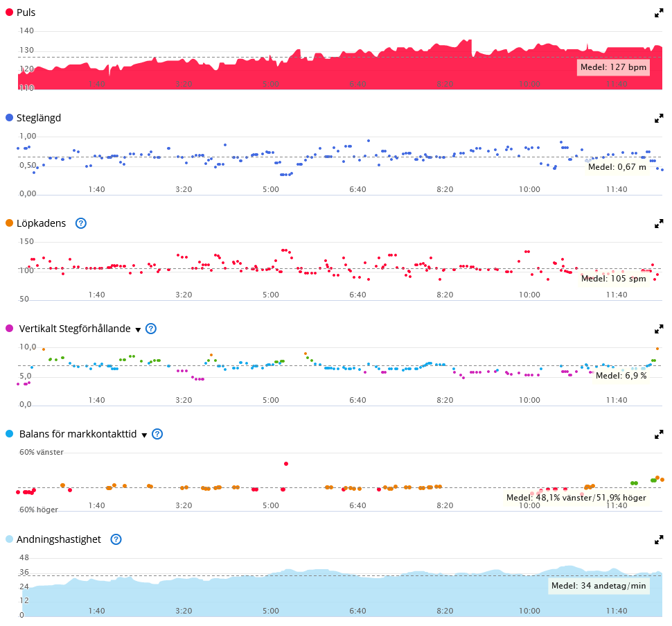The width and height of the screenshot is (672, 626).
Task: Open the Balans för markkontakttid dropdown arrow
Action: click(x=144, y=435)
